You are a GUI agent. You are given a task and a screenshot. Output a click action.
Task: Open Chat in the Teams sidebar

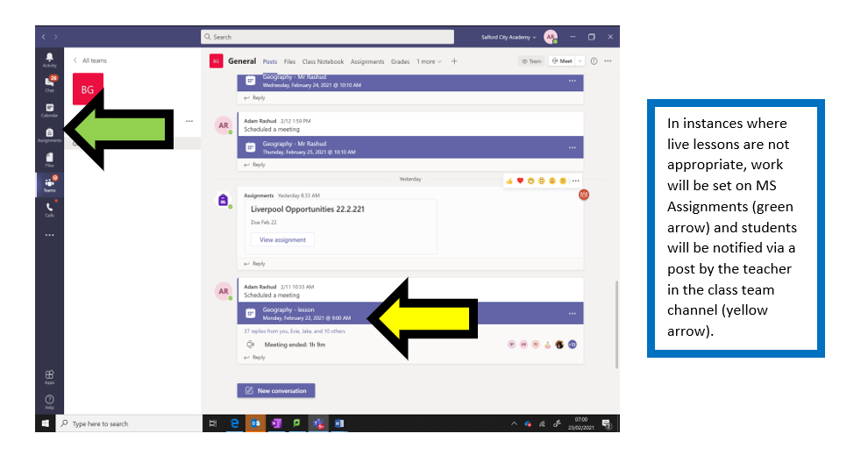coord(49,83)
